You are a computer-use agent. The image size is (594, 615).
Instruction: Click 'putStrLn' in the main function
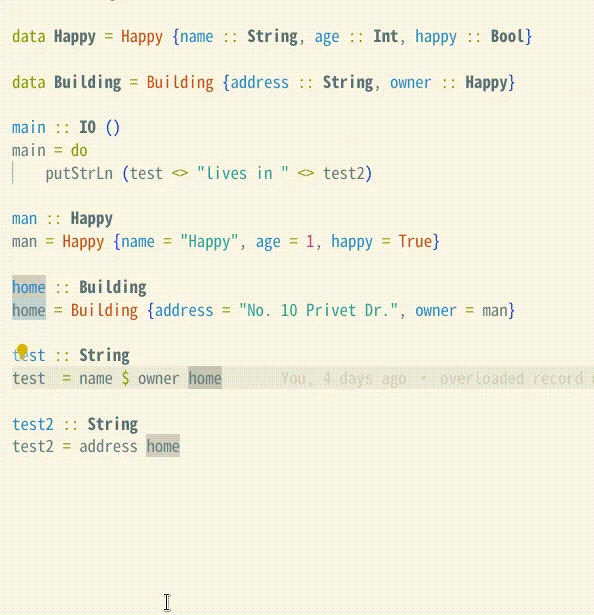click(79, 173)
